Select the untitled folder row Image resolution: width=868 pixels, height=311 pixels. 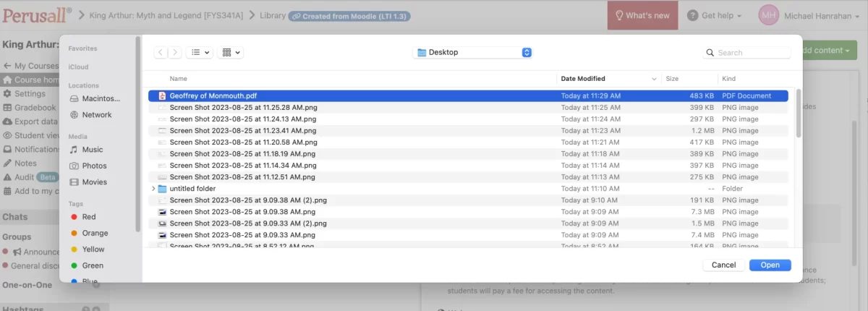click(468, 188)
